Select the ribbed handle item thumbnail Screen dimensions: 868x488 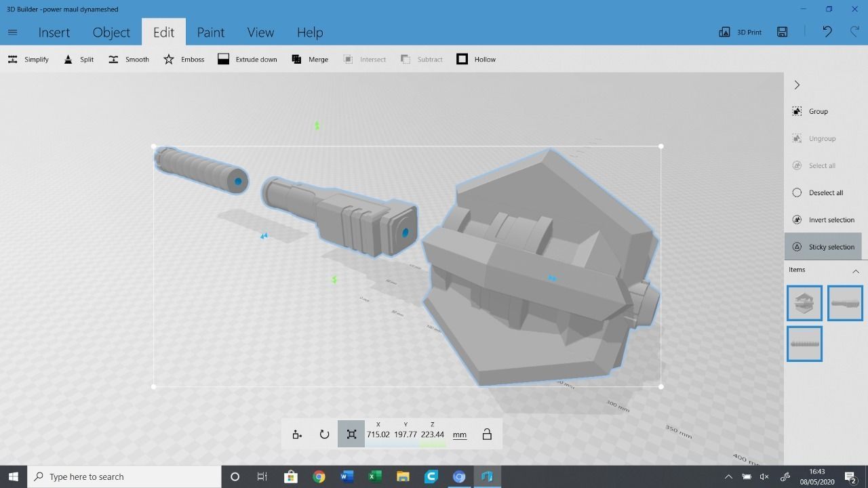tap(804, 344)
